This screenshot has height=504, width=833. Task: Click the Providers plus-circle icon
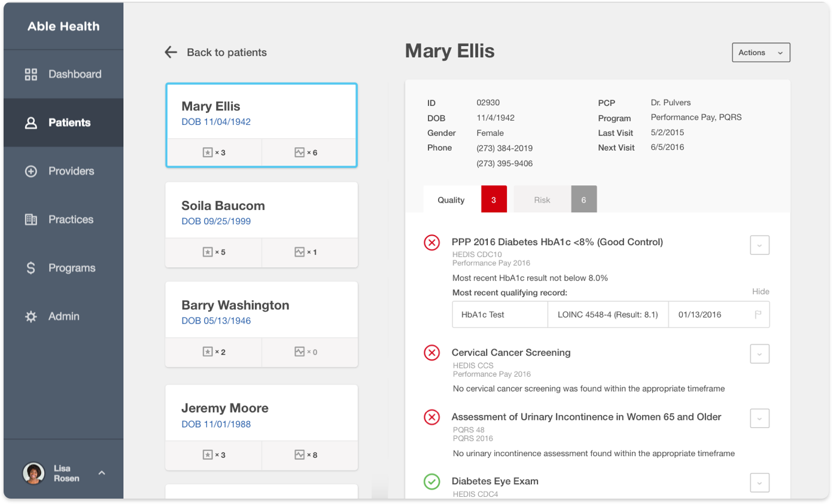[31, 172]
